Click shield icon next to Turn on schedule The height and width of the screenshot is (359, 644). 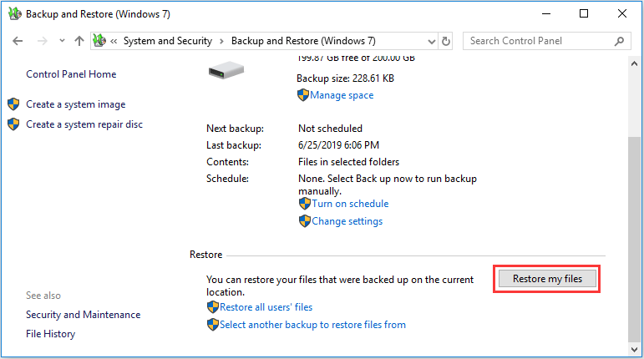pyautogui.click(x=305, y=204)
